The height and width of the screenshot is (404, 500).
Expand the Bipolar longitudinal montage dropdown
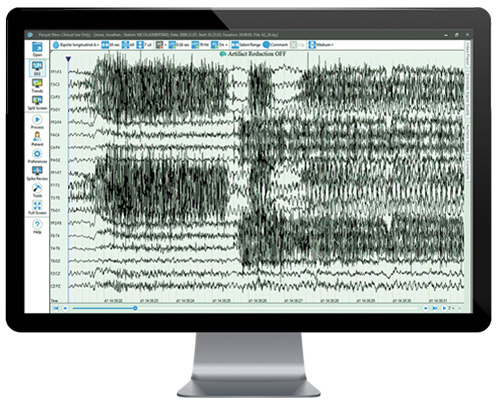(76, 45)
